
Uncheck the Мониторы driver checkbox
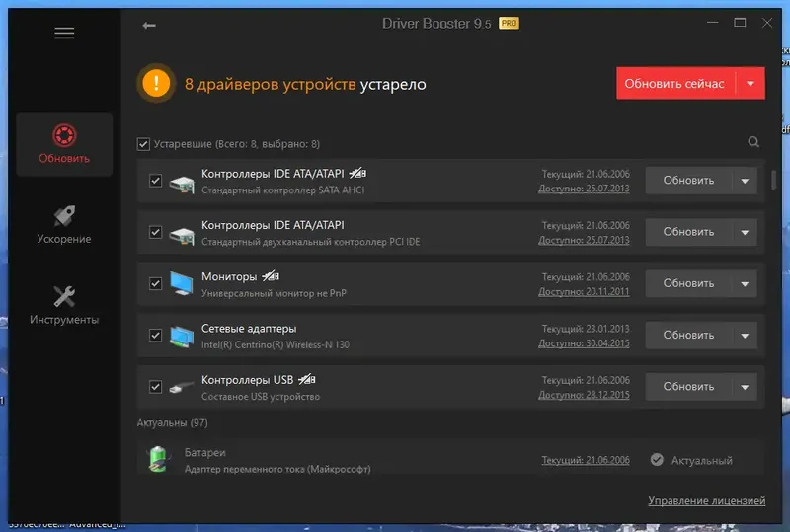(156, 283)
